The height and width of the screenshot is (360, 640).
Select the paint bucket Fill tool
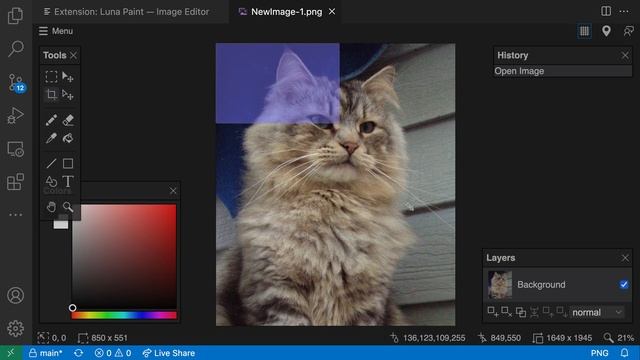[x=68, y=138]
